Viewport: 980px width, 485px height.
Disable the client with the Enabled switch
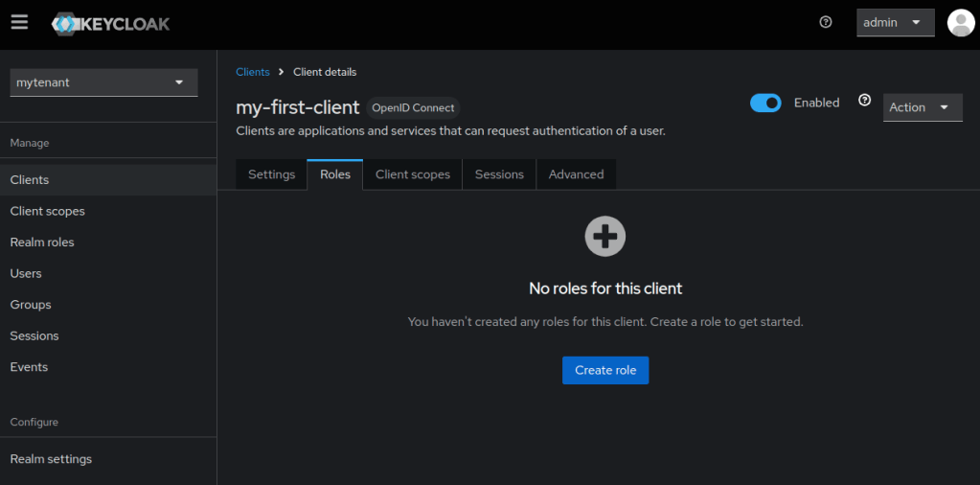pyautogui.click(x=765, y=104)
